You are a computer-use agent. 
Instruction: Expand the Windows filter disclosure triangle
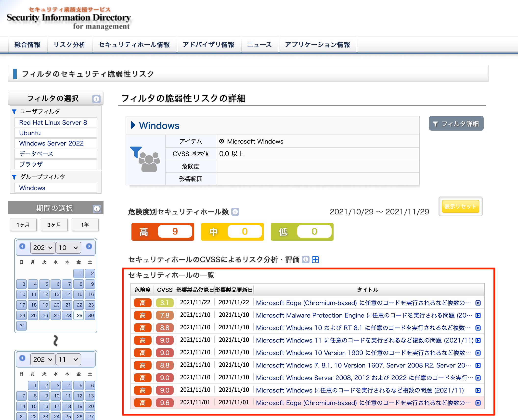(x=133, y=125)
